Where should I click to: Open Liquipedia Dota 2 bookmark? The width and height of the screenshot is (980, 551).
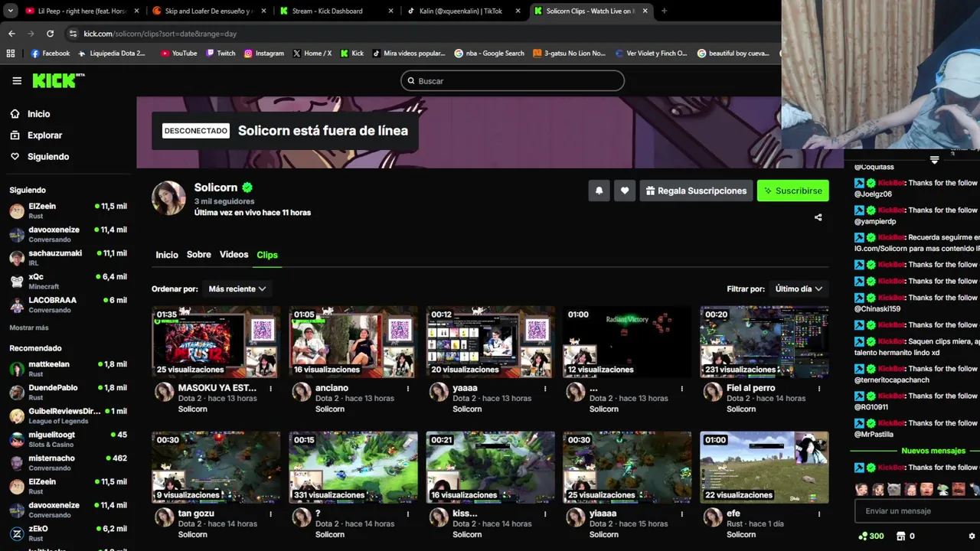(x=112, y=54)
